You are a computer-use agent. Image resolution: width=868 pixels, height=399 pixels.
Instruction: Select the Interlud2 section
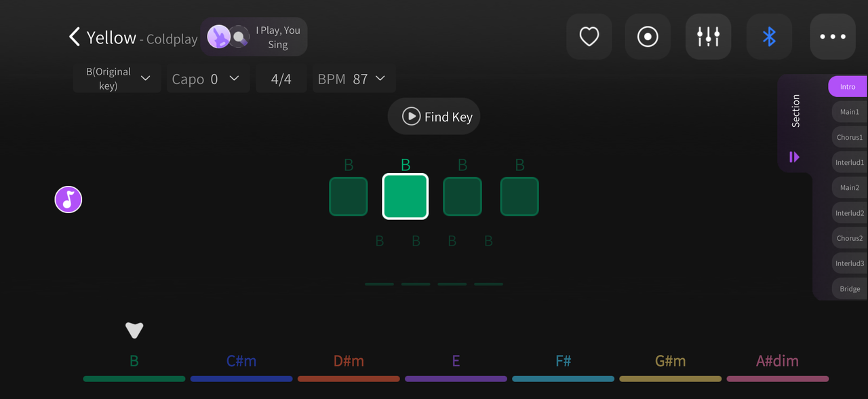coord(850,213)
